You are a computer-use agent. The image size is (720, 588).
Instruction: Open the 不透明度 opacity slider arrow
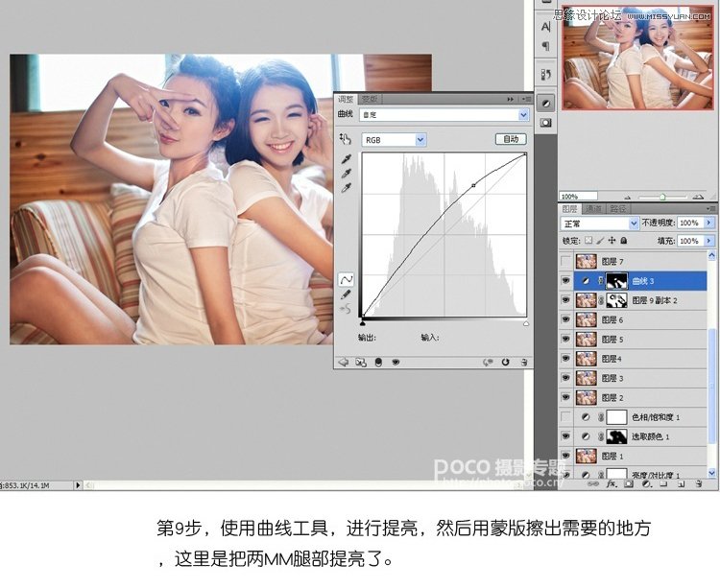tap(709, 223)
